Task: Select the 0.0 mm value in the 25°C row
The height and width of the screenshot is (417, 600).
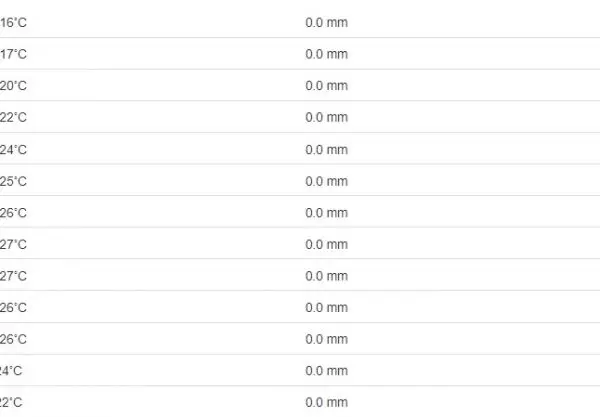Action: click(x=326, y=181)
